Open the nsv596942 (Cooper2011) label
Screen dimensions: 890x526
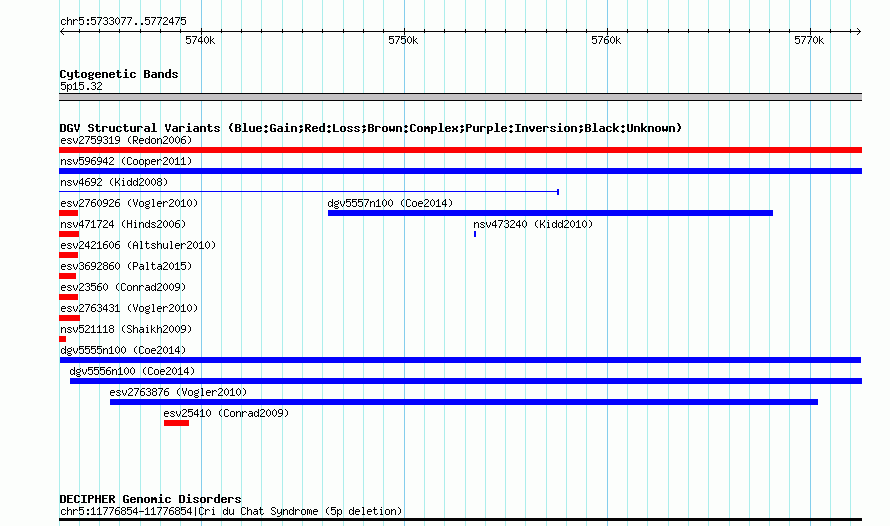[x=126, y=161]
